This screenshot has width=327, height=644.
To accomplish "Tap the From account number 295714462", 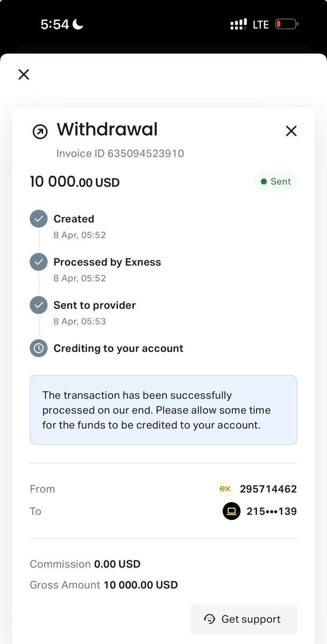I will [x=268, y=489].
